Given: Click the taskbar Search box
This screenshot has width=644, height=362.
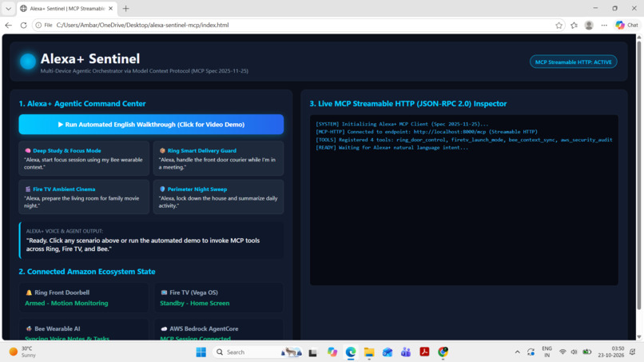Looking at the screenshot, I should [x=258, y=352].
